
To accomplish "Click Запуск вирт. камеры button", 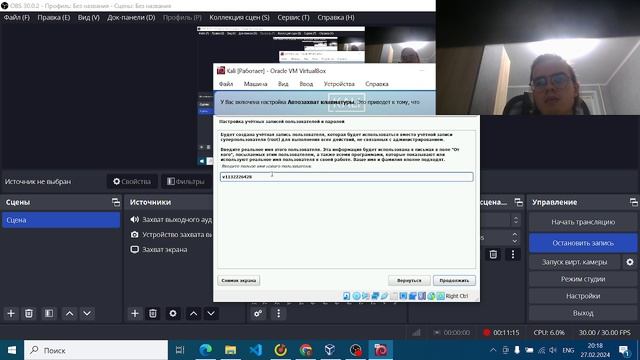I will tap(574, 262).
